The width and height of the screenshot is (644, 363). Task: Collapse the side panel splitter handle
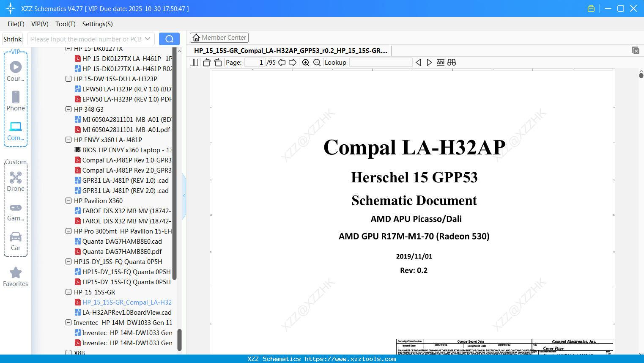click(x=184, y=196)
